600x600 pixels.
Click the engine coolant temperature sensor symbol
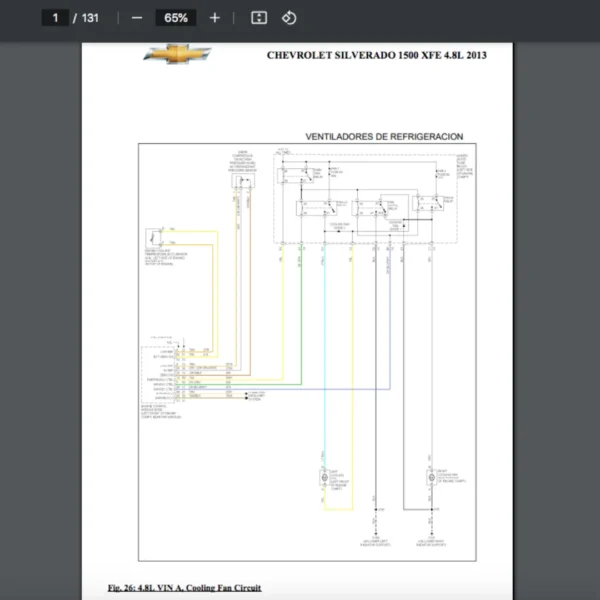point(154,238)
